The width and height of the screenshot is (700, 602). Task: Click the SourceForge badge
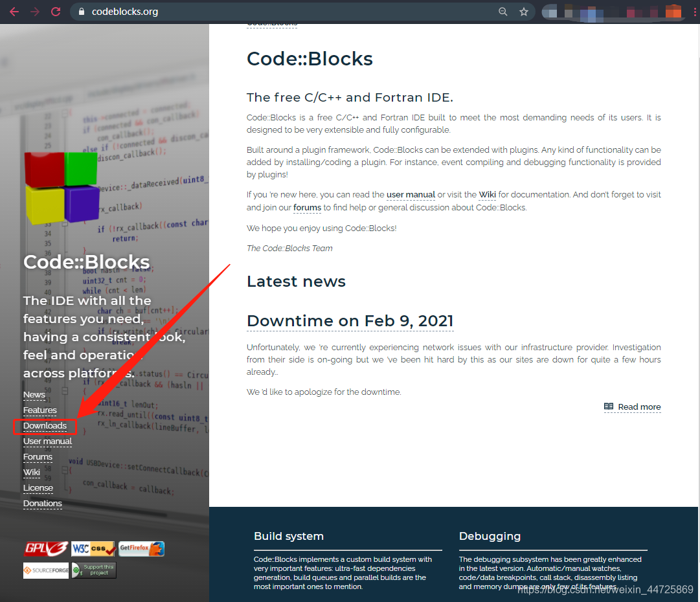coord(46,570)
